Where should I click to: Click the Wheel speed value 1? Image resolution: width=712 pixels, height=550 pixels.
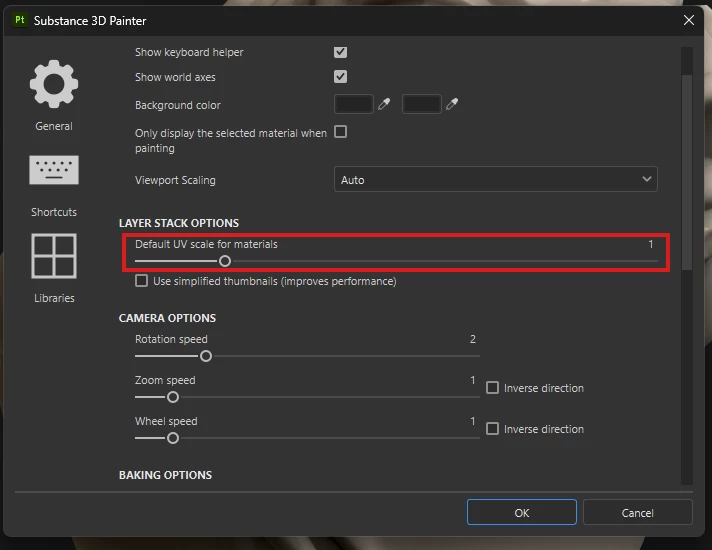473,421
